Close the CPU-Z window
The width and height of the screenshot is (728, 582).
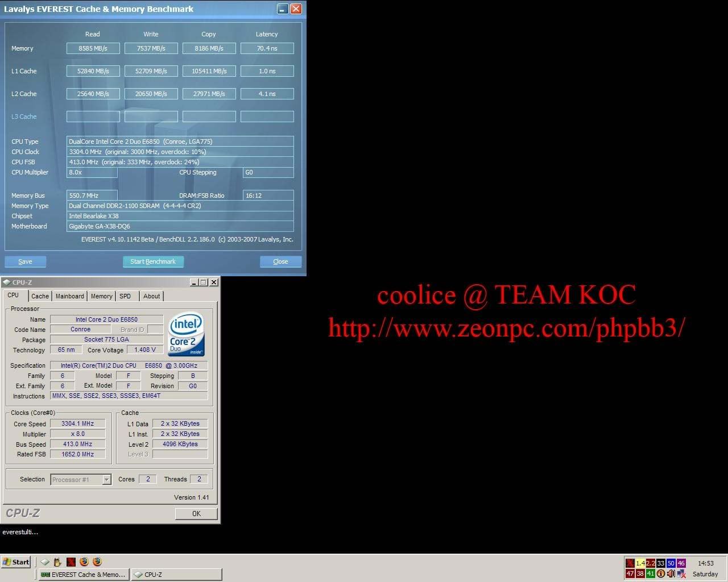click(x=214, y=282)
